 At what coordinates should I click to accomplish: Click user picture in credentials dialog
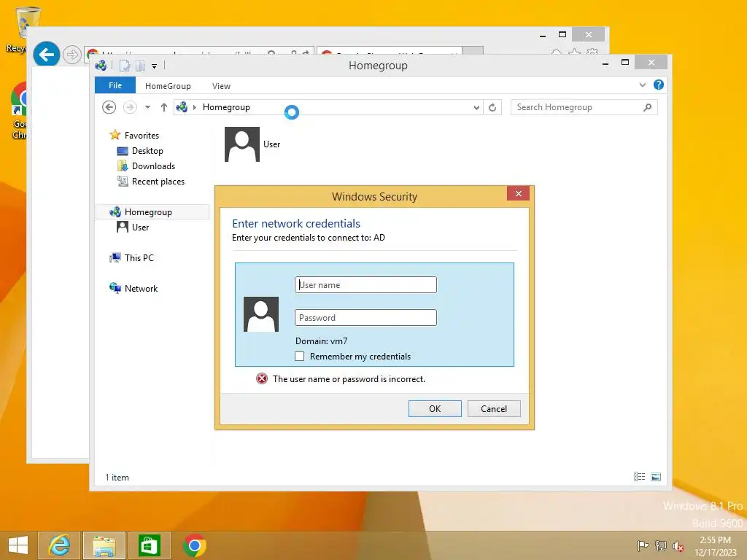click(x=261, y=314)
